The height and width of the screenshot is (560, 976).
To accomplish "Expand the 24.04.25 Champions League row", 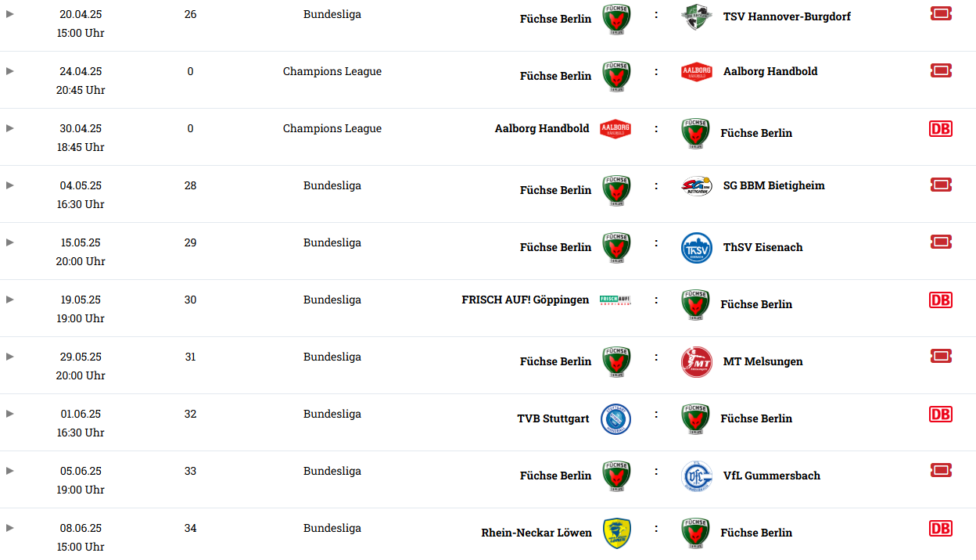I will coord(10,71).
